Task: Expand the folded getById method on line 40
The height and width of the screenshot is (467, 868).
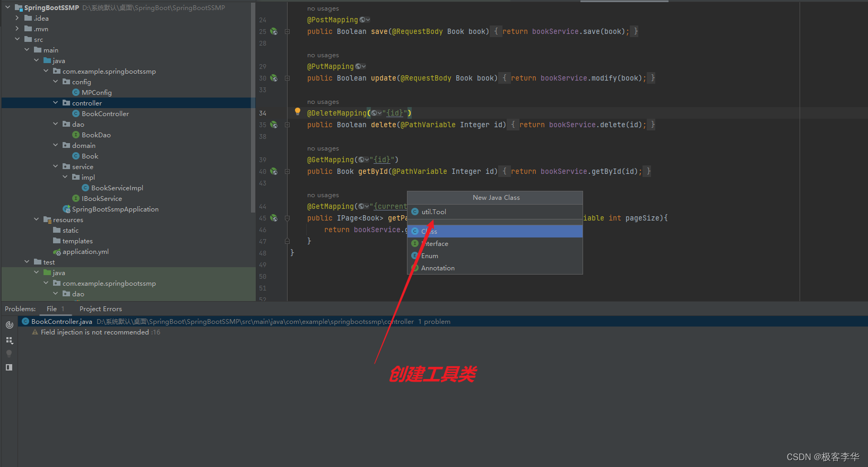Action: tap(287, 171)
